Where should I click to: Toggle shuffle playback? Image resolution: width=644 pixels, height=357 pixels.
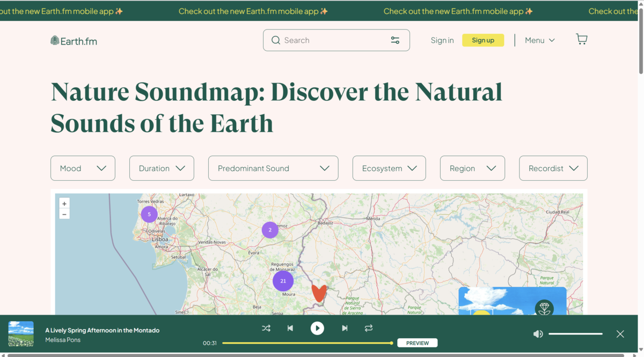click(266, 328)
